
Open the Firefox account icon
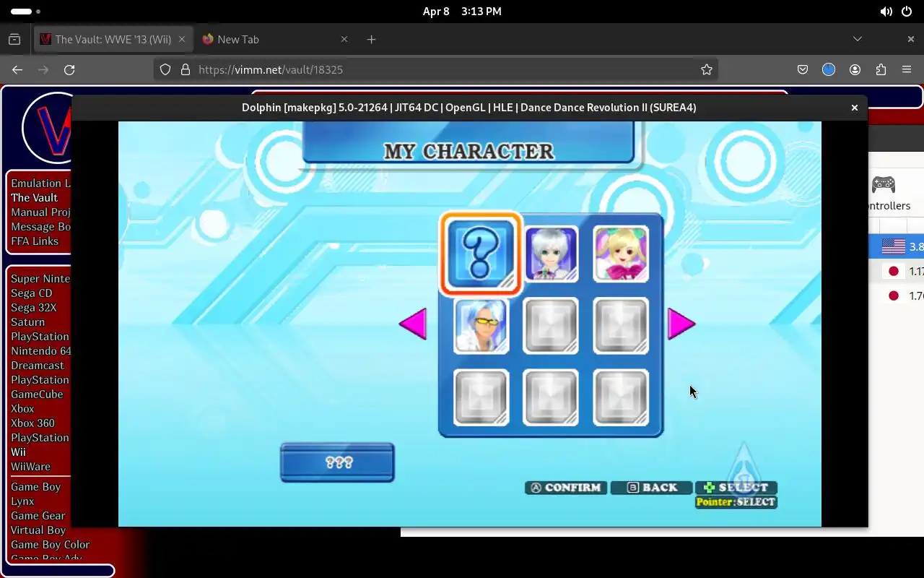click(x=855, y=69)
